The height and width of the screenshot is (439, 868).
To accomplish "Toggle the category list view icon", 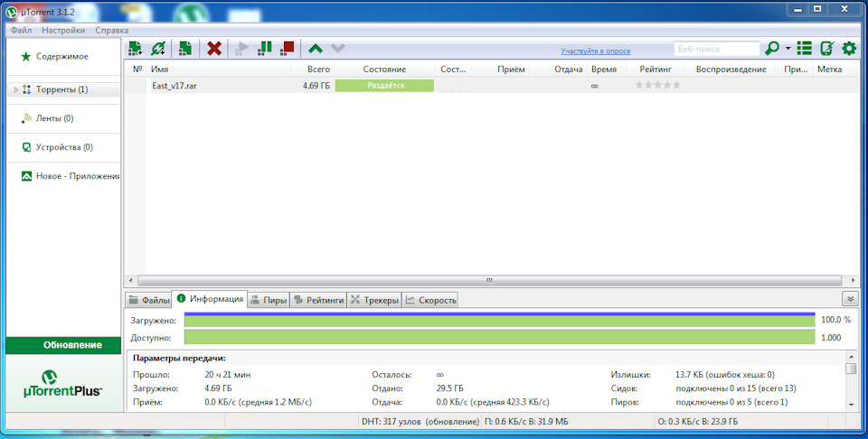I will [805, 49].
